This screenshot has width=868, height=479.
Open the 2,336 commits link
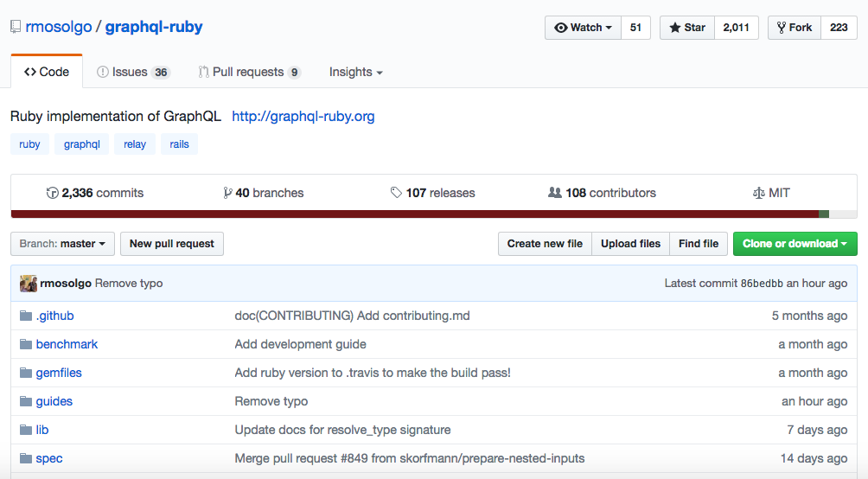(95, 193)
